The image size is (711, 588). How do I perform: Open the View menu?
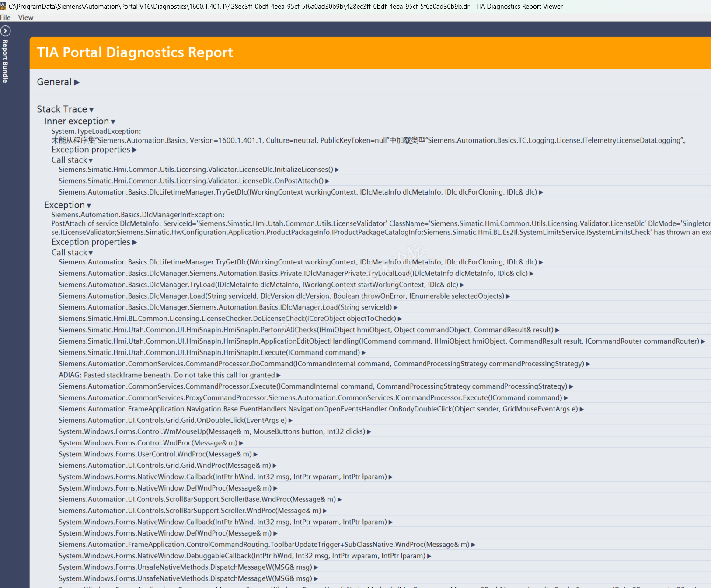click(x=26, y=17)
